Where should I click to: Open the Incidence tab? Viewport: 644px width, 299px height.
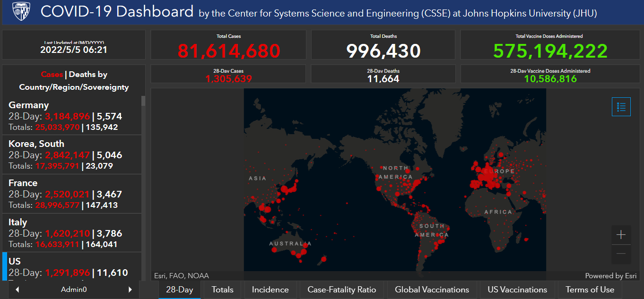pos(270,290)
